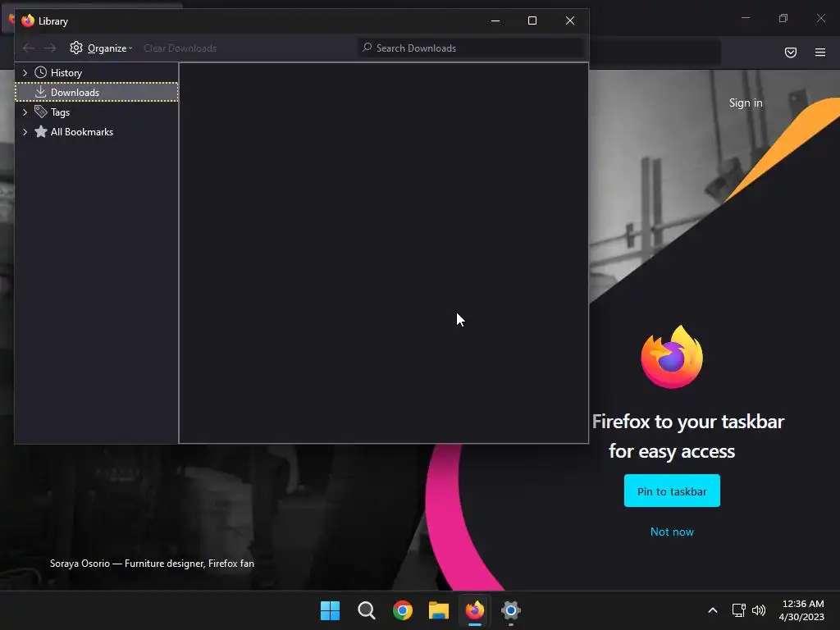Image resolution: width=840 pixels, height=630 pixels.
Task: Click Sign in on Firefox page
Action: tap(746, 103)
